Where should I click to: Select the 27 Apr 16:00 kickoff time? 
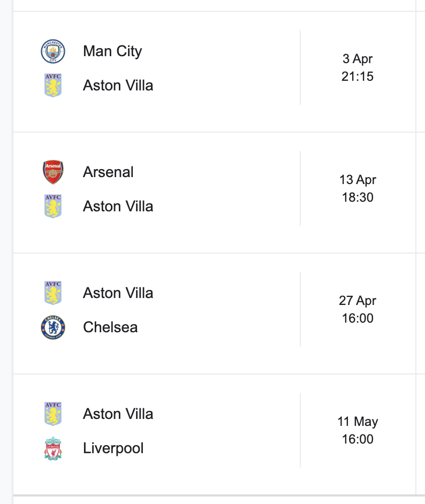tap(358, 309)
